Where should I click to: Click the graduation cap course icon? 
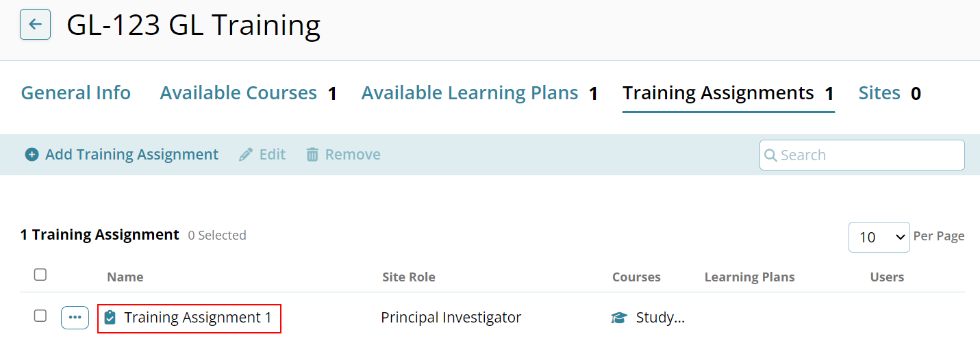pos(619,318)
